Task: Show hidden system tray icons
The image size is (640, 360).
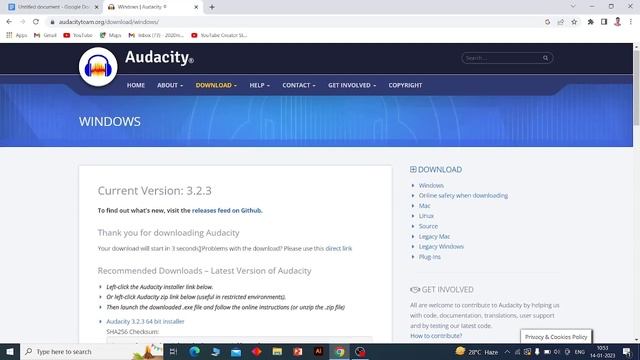Action: click(x=507, y=351)
